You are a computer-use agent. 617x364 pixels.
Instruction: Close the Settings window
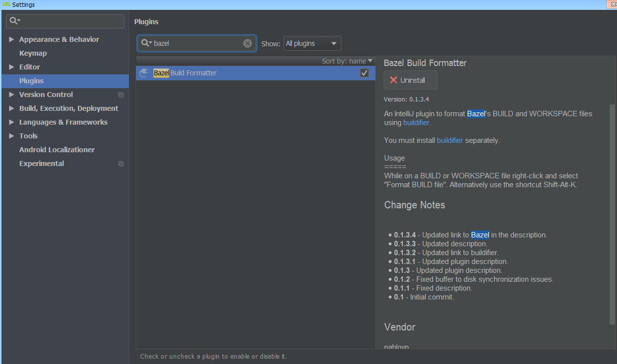(614, 4)
